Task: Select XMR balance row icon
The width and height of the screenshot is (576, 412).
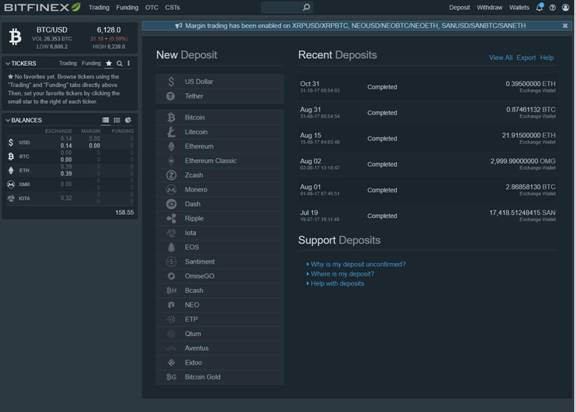Action: [11, 184]
